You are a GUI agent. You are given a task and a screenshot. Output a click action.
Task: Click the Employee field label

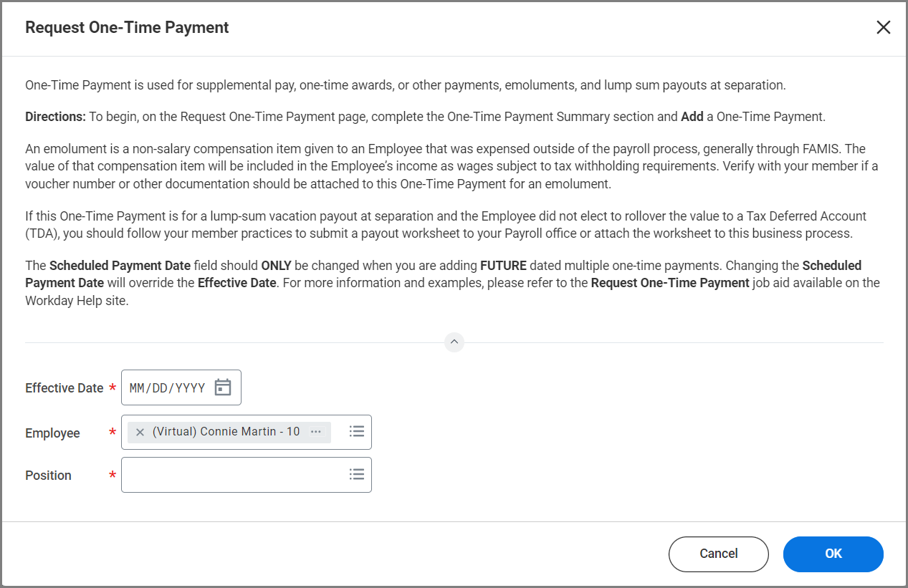pos(52,433)
